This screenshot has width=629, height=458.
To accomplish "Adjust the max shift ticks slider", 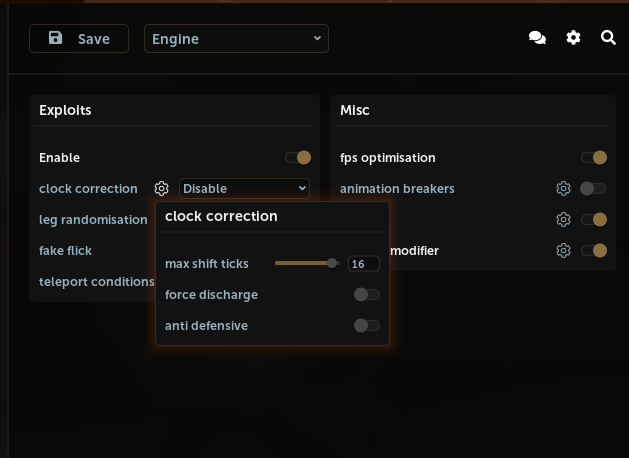I will tap(307, 263).
